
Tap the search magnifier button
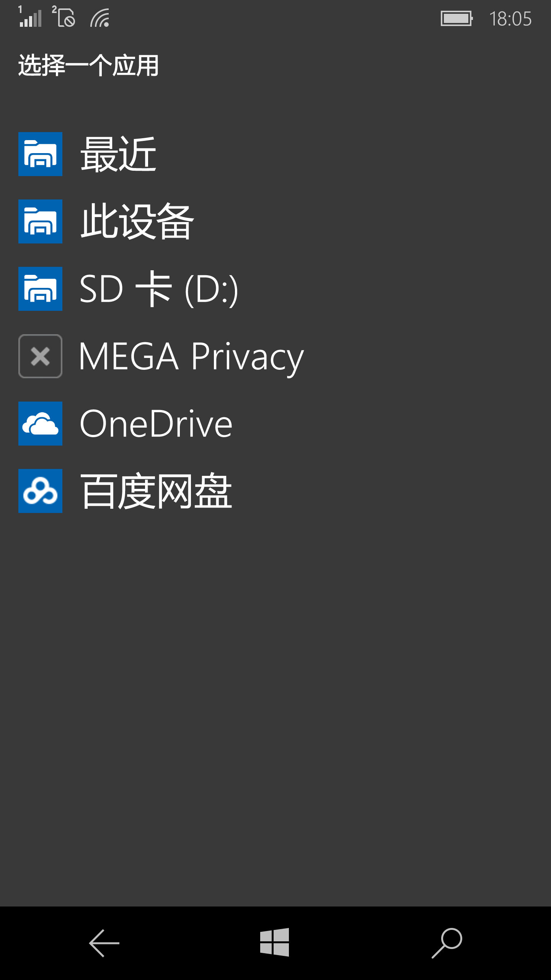coord(447,943)
